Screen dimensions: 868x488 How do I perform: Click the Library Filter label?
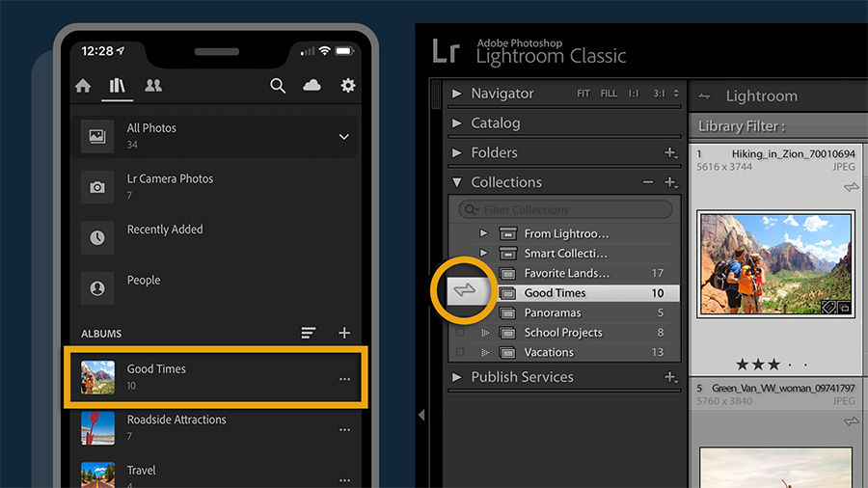742,126
